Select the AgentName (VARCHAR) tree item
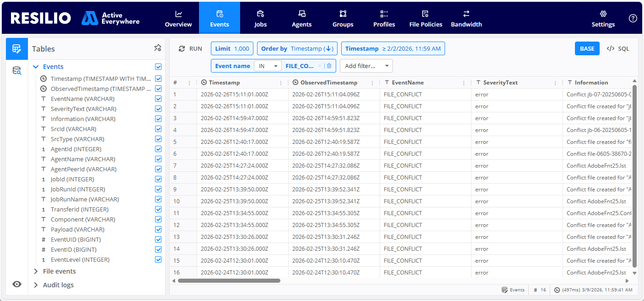The width and height of the screenshot is (644, 301). (x=83, y=159)
